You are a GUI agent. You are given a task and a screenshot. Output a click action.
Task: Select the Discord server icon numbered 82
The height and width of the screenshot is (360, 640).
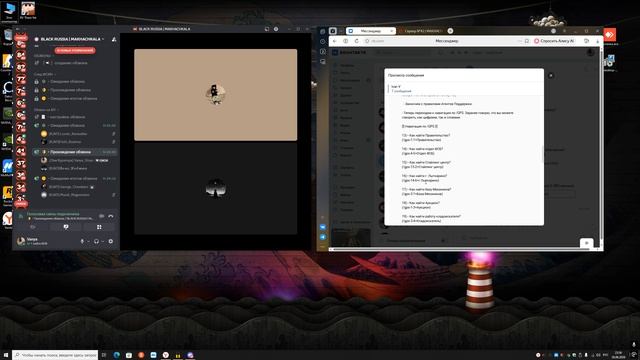pyautogui.click(x=21, y=67)
